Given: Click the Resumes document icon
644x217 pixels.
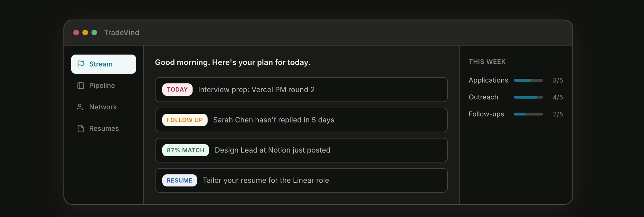Looking at the screenshot, I should point(80,129).
